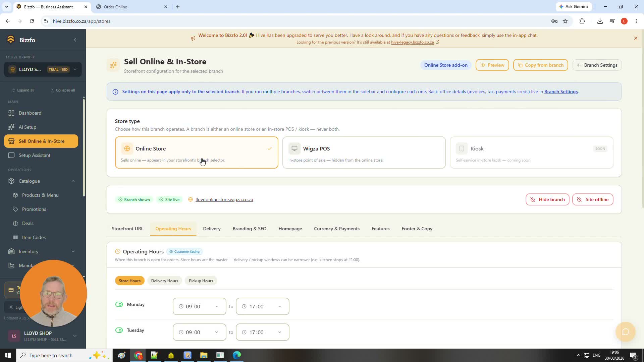644x362 pixels.
Task: Open the hive-legacy.bizzfo.co.za link
Action: coord(412,42)
